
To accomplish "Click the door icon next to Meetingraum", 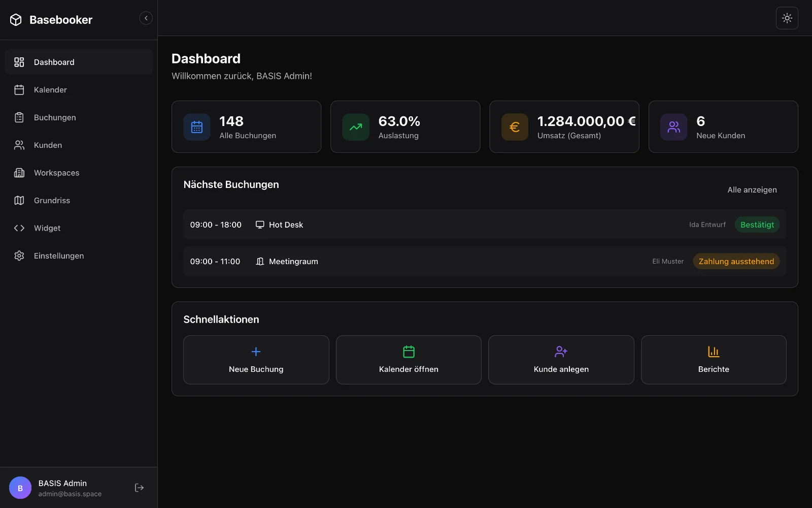I will [260, 261].
